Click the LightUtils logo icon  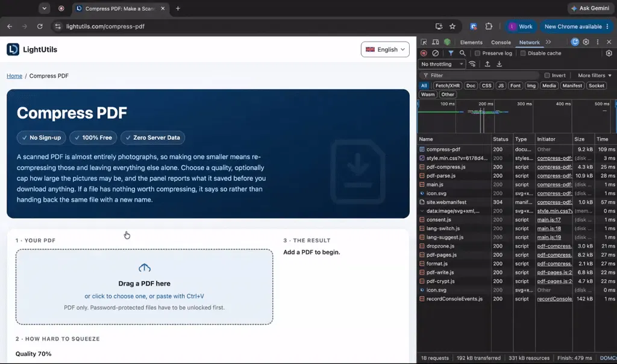pos(13,49)
